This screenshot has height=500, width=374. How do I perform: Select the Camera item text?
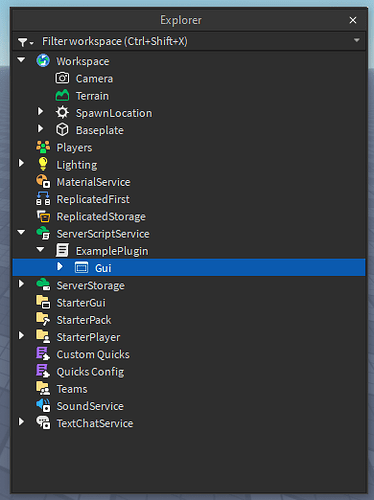tap(94, 79)
